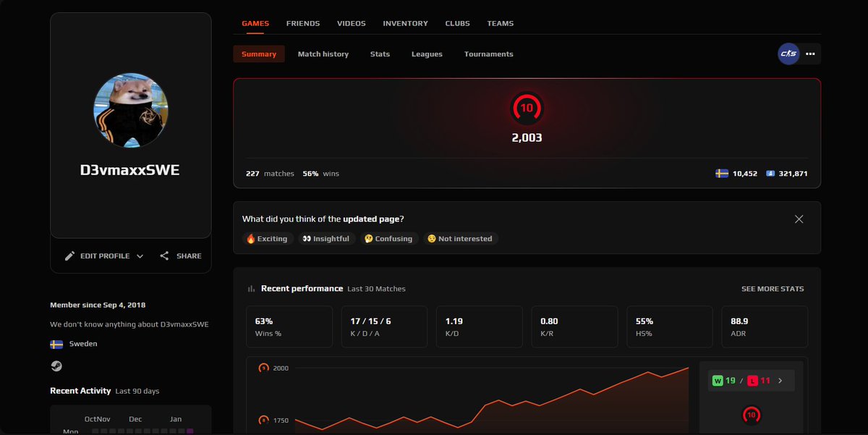Open the Clubs tab

(x=458, y=23)
